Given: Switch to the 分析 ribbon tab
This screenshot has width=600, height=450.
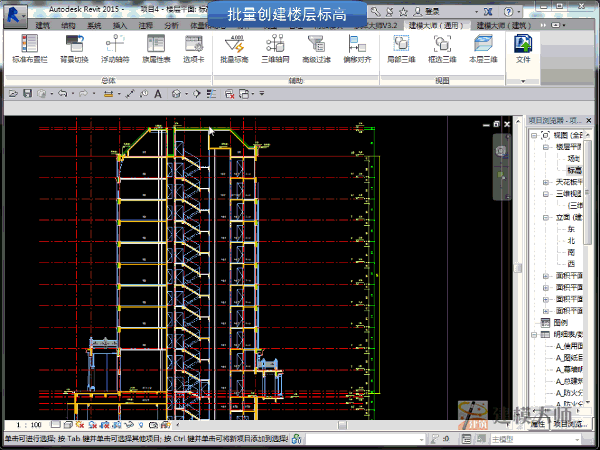Looking at the screenshot, I should click(171, 26).
